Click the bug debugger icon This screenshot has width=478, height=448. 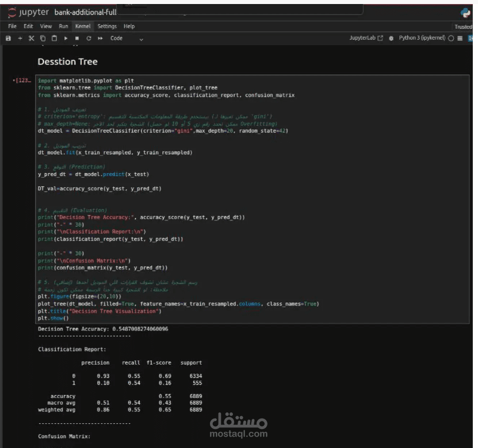pyautogui.click(x=391, y=38)
